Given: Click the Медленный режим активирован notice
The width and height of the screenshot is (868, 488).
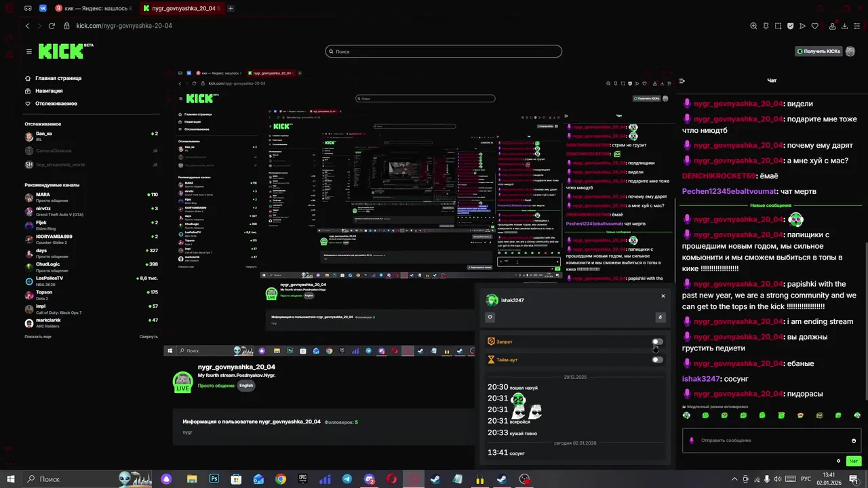Looking at the screenshot, I should tap(715, 407).
